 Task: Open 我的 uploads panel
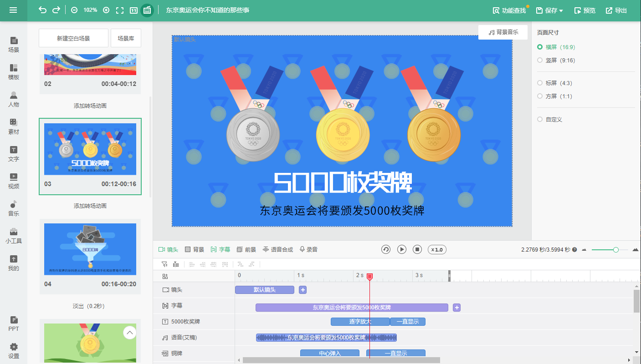coord(14,263)
